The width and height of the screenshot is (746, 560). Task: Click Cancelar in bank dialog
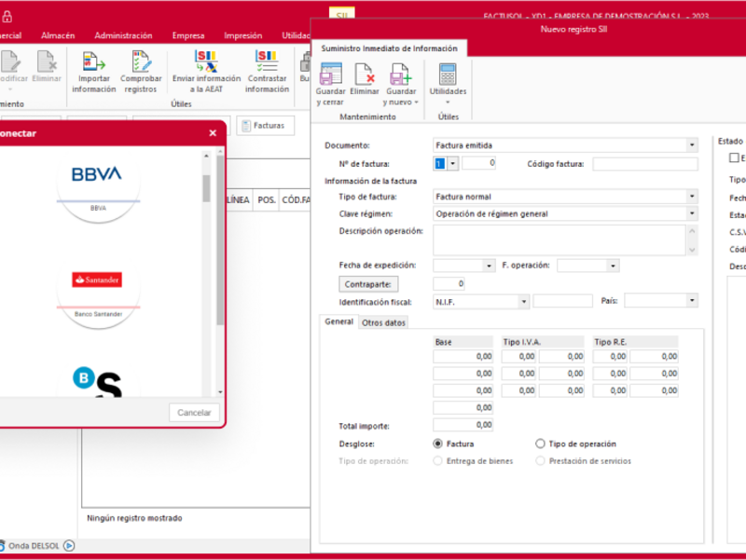tap(194, 413)
